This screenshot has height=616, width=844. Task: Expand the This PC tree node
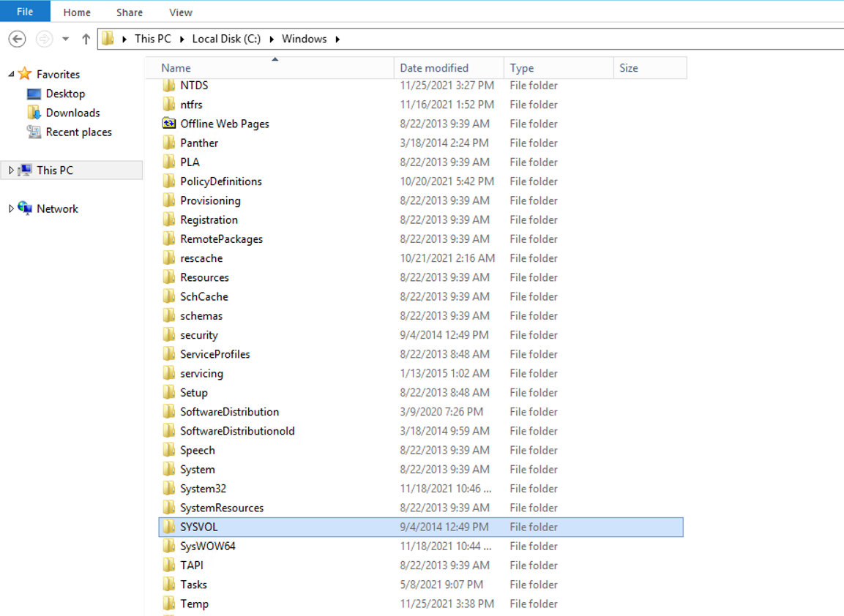pos(11,170)
